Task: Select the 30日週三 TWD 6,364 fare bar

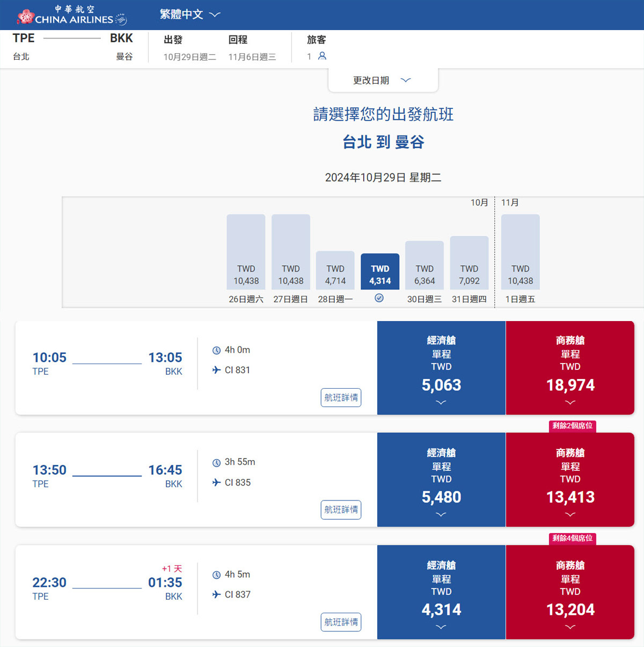Action: point(425,265)
